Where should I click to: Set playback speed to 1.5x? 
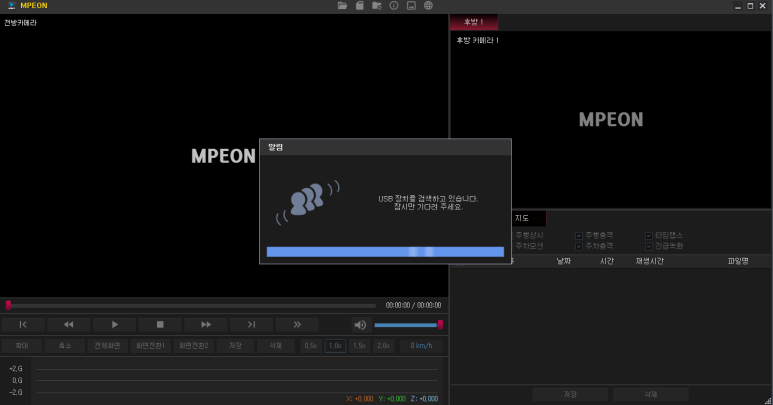359,345
